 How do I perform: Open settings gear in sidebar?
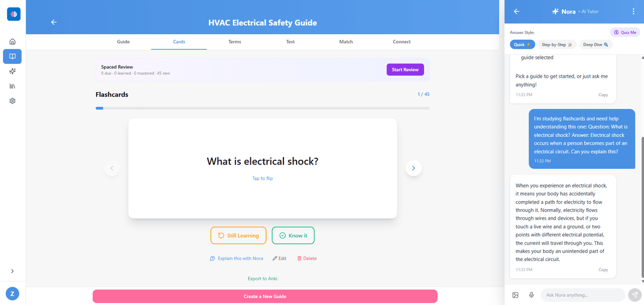[12, 101]
